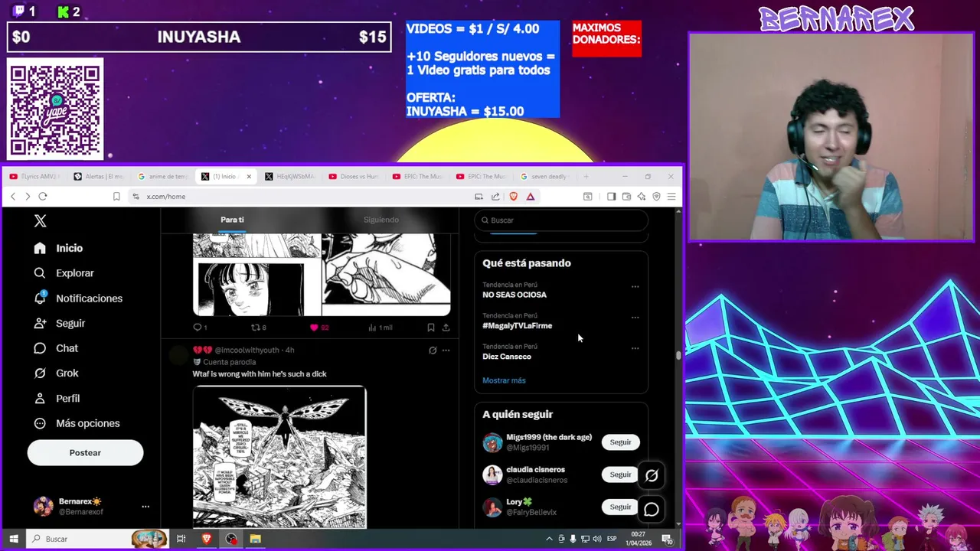Click repost icon with count 8

[258, 328]
